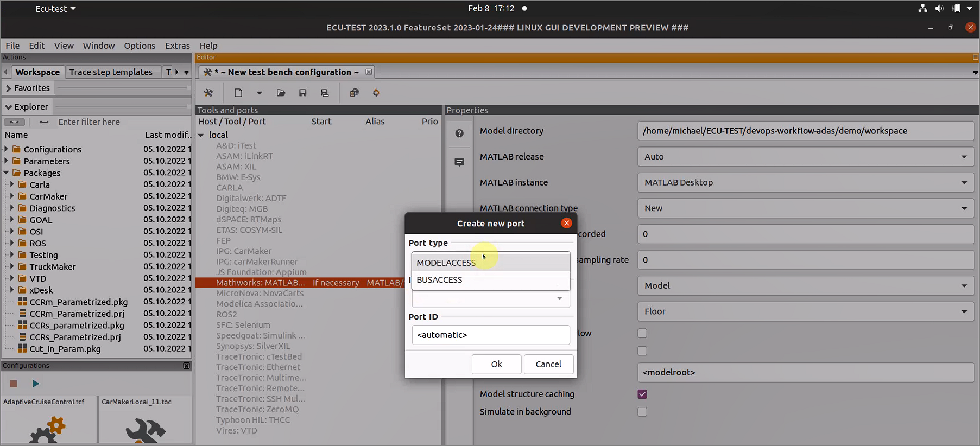The image size is (980, 446).
Task: Open the Extras menu
Action: pos(178,46)
